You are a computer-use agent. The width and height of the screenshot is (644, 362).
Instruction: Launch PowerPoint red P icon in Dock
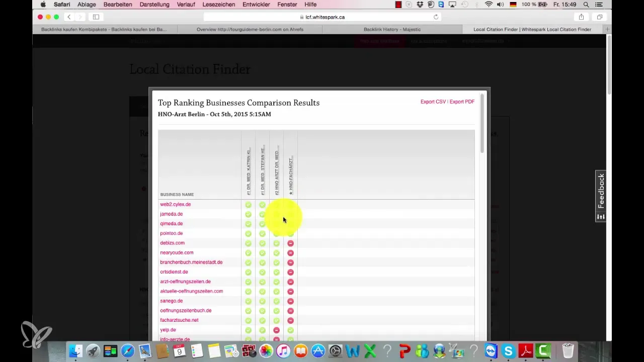pos(404,350)
